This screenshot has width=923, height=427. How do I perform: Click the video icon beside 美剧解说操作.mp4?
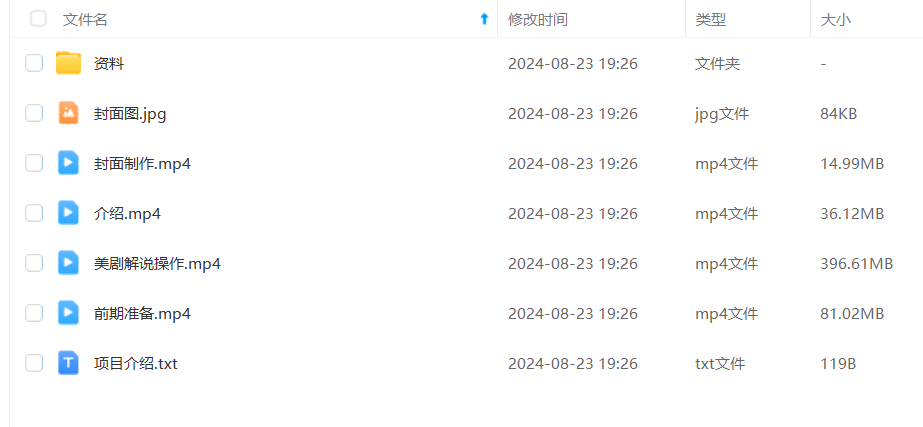pyautogui.click(x=68, y=263)
